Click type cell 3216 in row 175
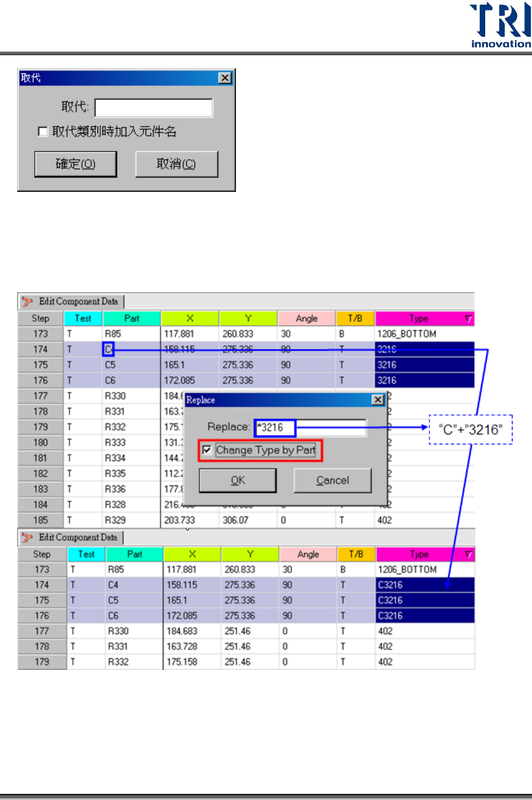532x800 pixels. pyautogui.click(x=424, y=365)
